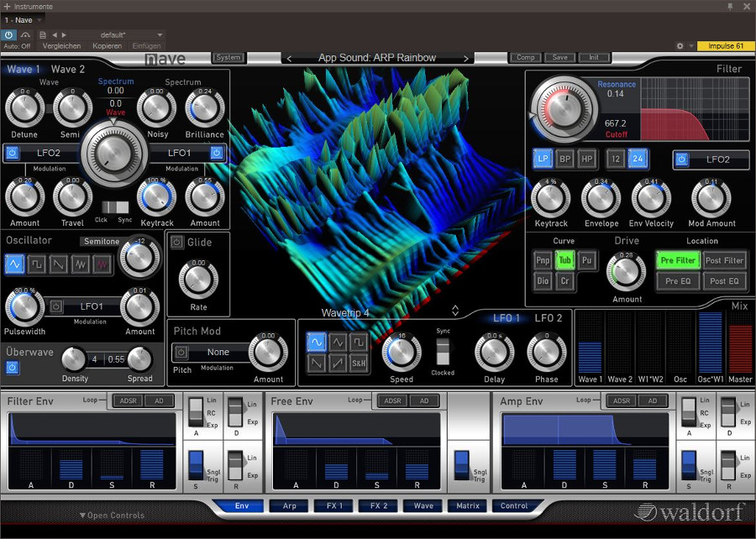Viewport: 756px width, 539px height.
Task: Open the Matrix page tab
Action: pyautogui.click(x=468, y=505)
